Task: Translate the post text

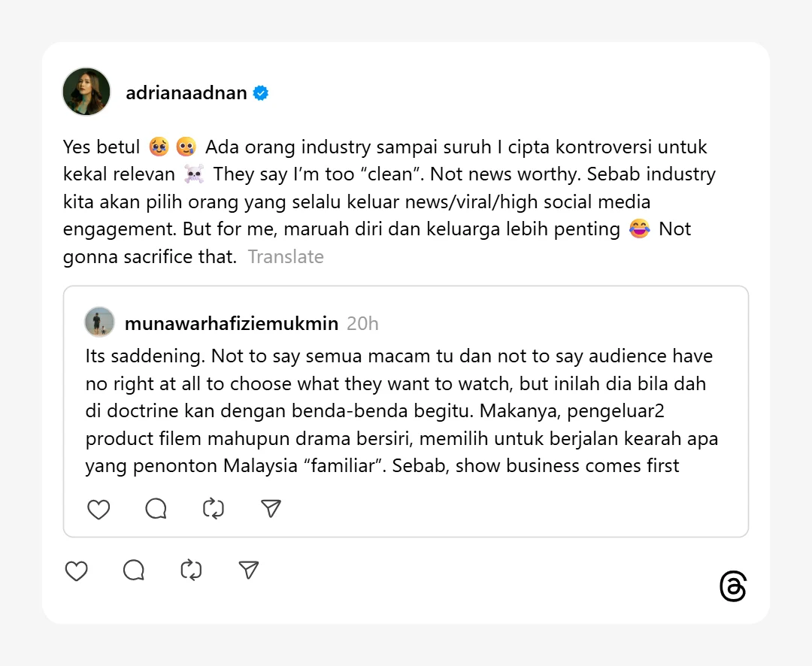Action: click(286, 257)
